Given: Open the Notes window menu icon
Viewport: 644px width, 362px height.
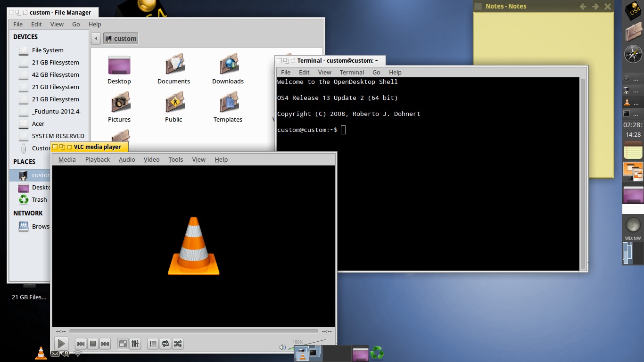Looking at the screenshot, I should point(478,6).
